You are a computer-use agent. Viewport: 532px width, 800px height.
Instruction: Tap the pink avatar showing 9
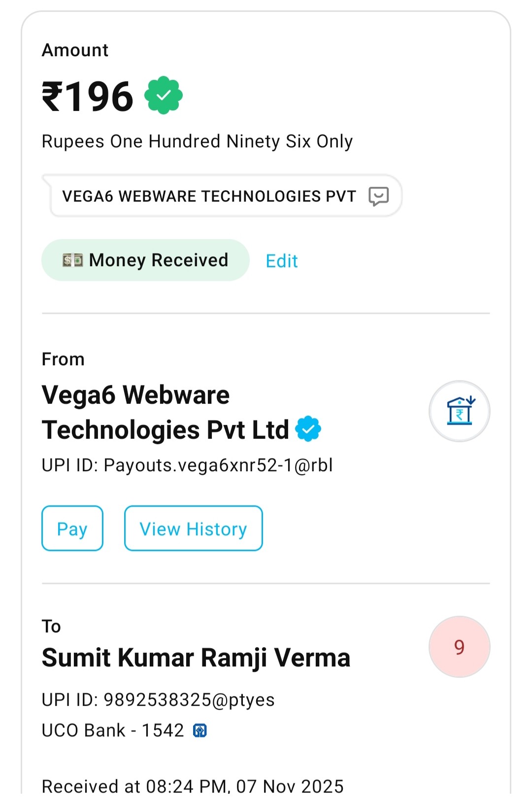click(x=459, y=647)
